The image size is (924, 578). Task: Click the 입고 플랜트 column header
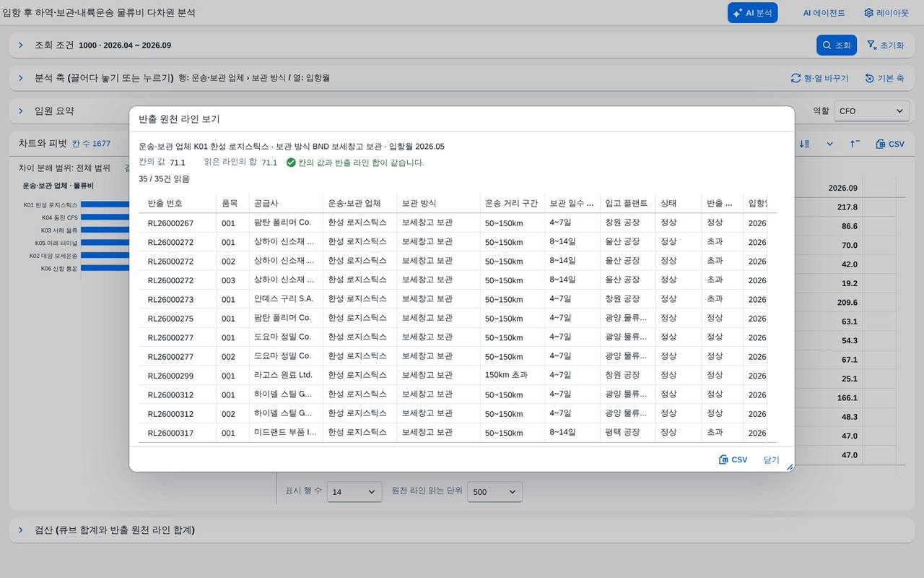coord(627,203)
